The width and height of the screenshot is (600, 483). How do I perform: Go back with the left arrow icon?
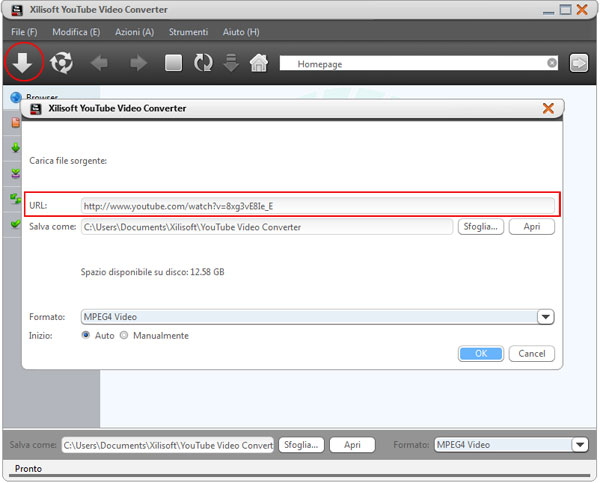(x=99, y=63)
